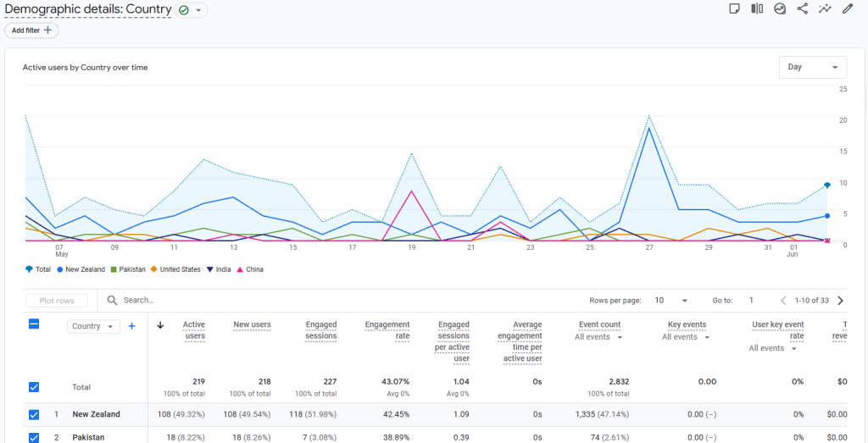The height and width of the screenshot is (443, 868).
Task: Click the New Zealand country name
Action: point(97,414)
